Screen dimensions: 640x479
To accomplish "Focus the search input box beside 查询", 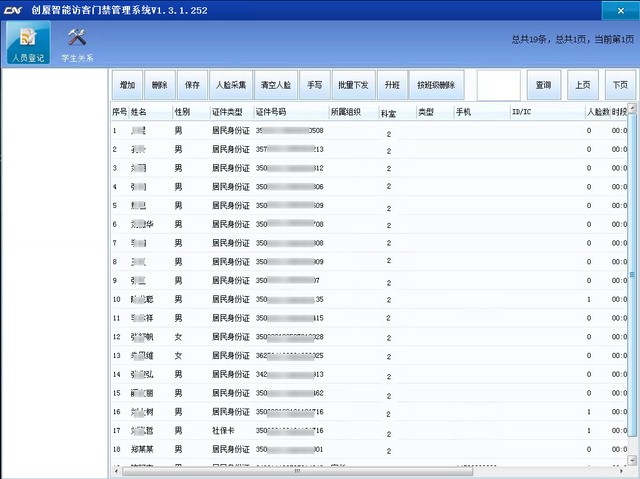I will click(499, 86).
